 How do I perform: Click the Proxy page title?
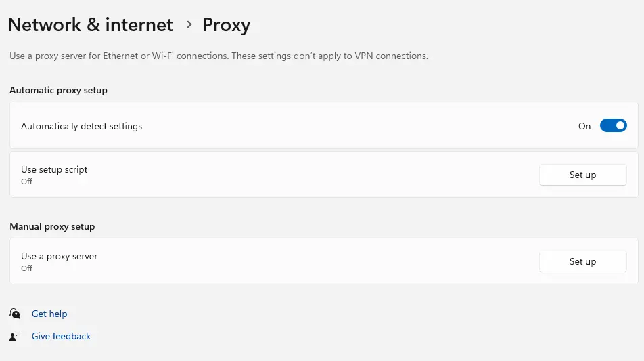[x=226, y=25]
